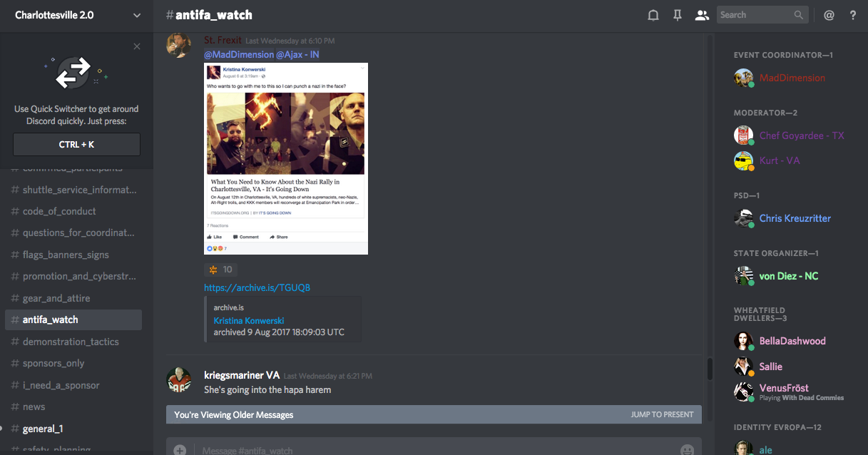The image size is (868, 455).
Task: Open the gear_and_attire channel
Action: 56,298
